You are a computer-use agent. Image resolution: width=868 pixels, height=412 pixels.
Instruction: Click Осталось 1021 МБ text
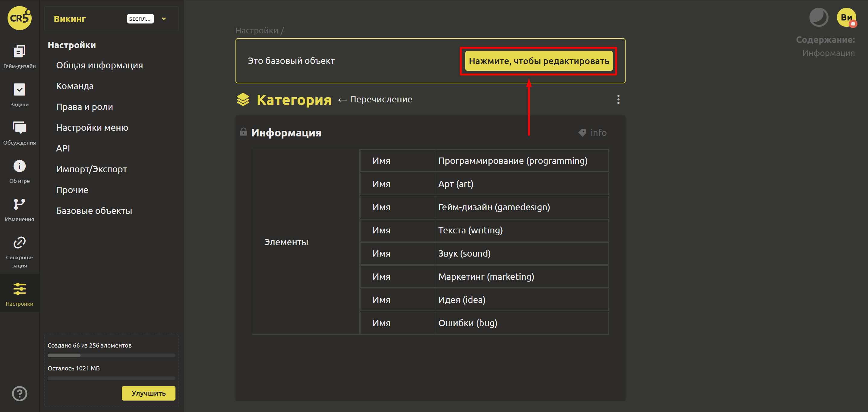click(74, 368)
